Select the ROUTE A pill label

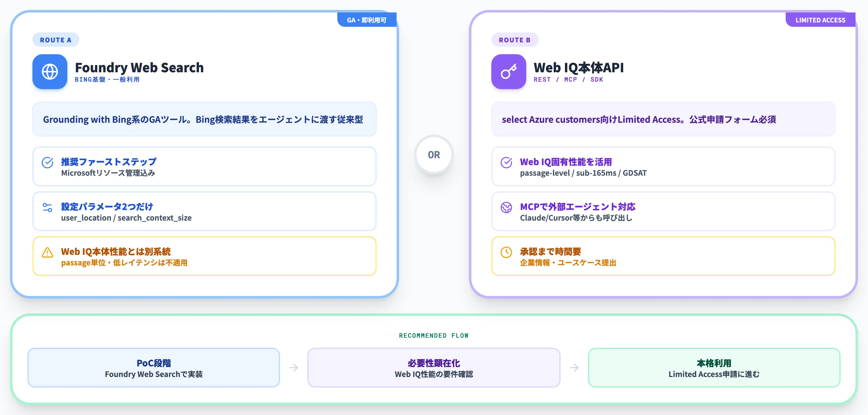point(56,40)
